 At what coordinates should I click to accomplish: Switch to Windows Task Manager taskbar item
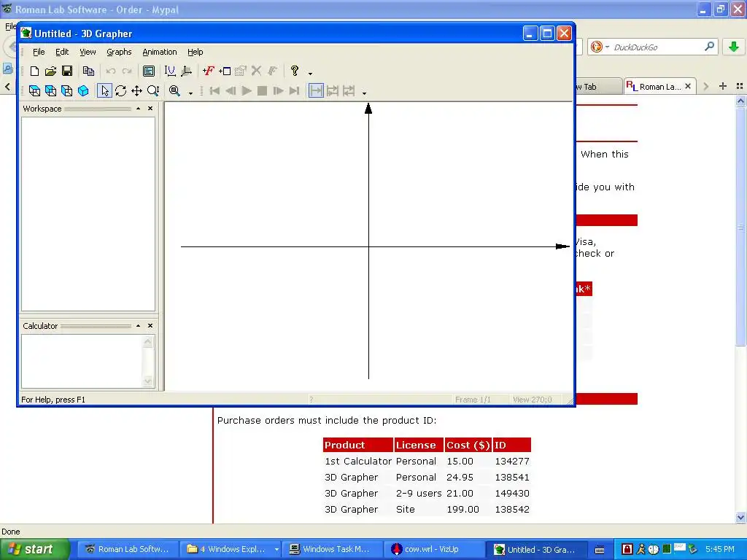coord(333,549)
